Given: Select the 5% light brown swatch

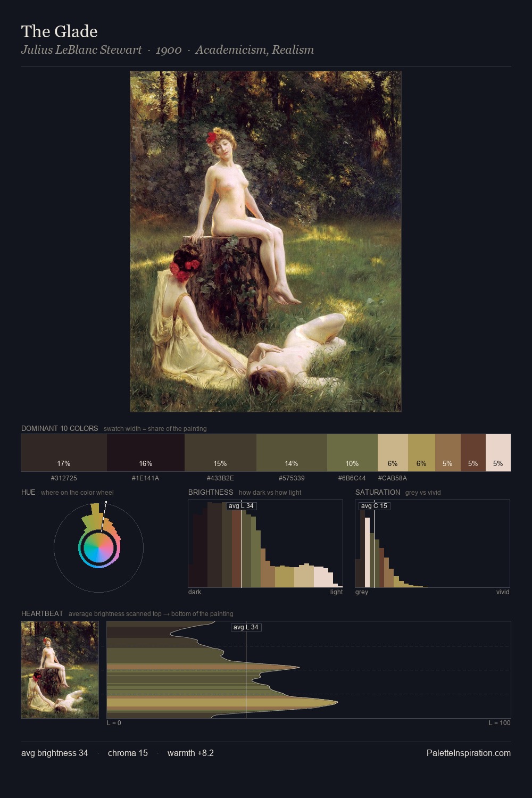Looking at the screenshot, I should pyautogui.click(x=448, y=453).
